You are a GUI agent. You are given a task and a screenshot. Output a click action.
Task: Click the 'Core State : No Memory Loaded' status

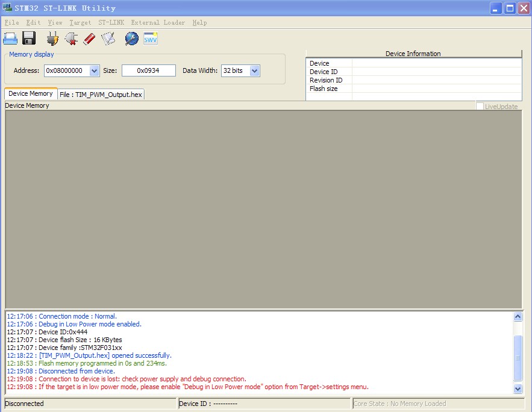[x=439, y=404]
